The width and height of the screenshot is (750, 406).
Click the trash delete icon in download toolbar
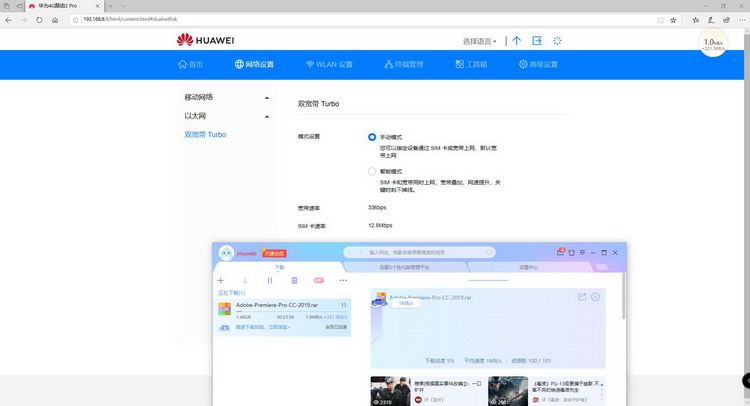coord(294,280)
